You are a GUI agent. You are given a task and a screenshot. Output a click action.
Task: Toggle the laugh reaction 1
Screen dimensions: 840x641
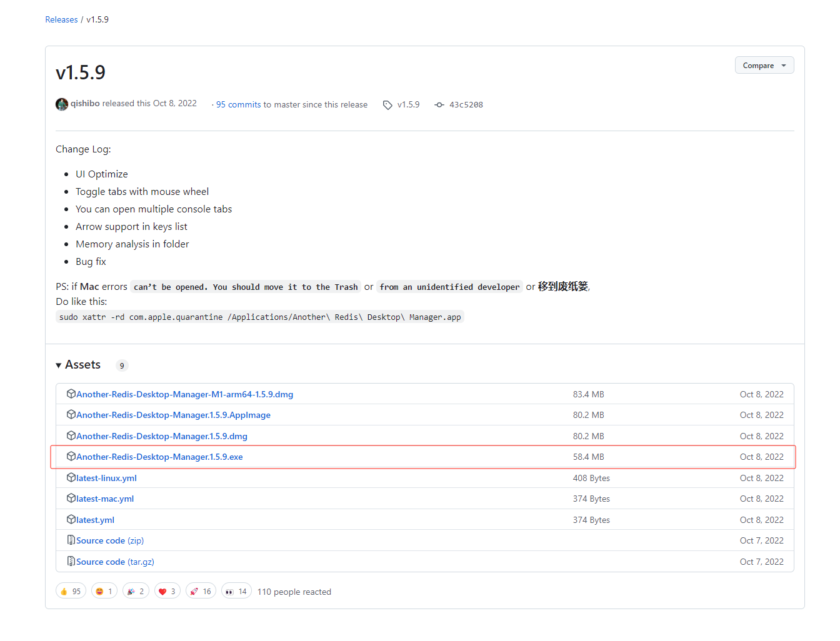pos(104,591)
